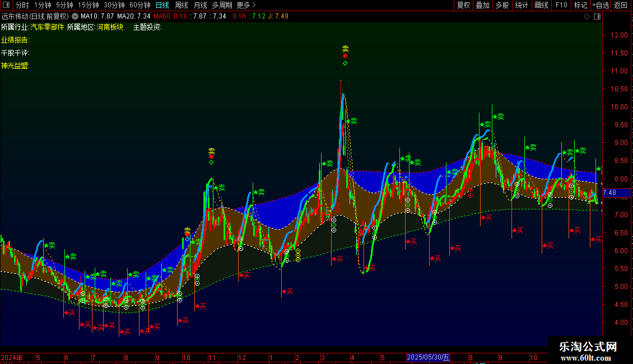Screen dimensions: 633x364
Task: Click the MA20: 7.34 indicator value
Action: coord(134,16)
